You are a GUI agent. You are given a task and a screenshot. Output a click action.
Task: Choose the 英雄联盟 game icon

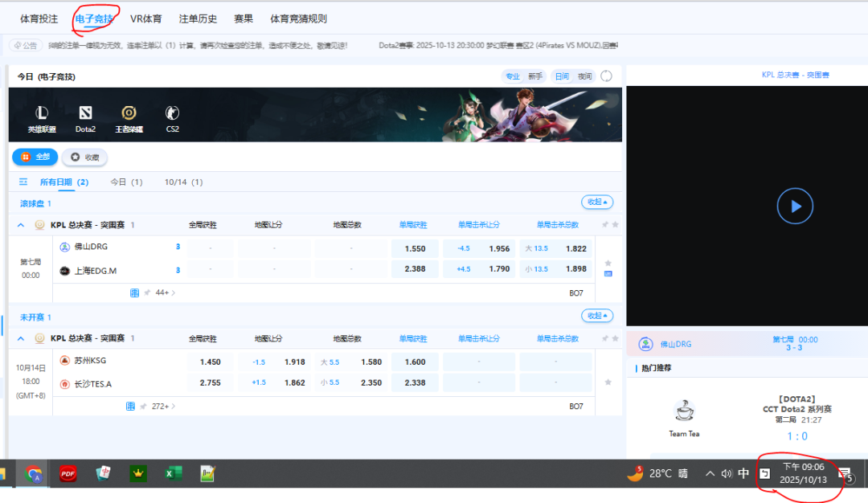click(42, 117)
